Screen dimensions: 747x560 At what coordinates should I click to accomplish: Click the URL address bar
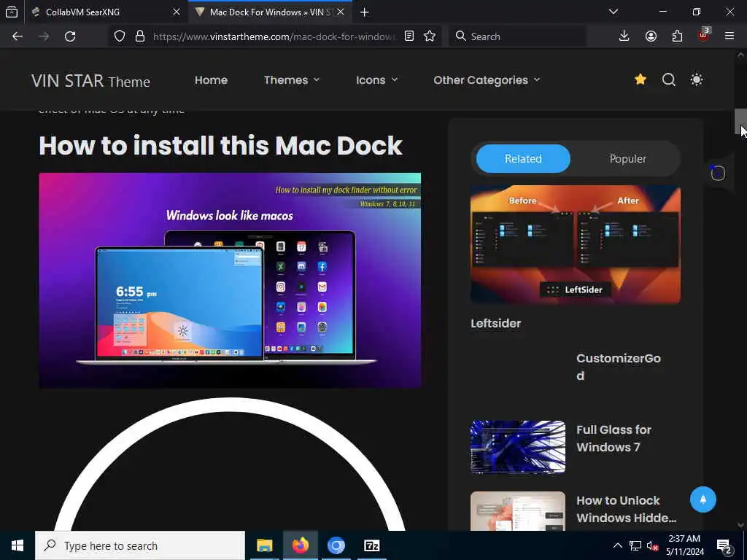click(x=274, y=36)
